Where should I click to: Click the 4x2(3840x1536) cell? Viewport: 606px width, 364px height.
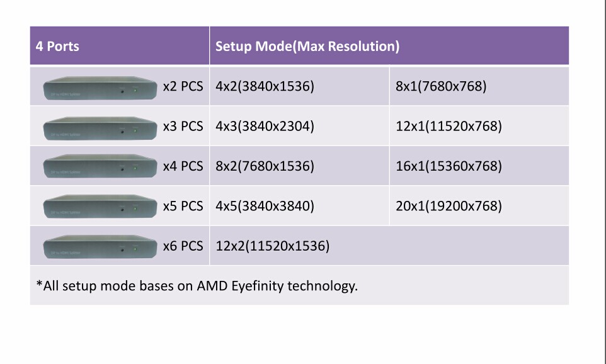pyautogui.click(x=299, y=86)
